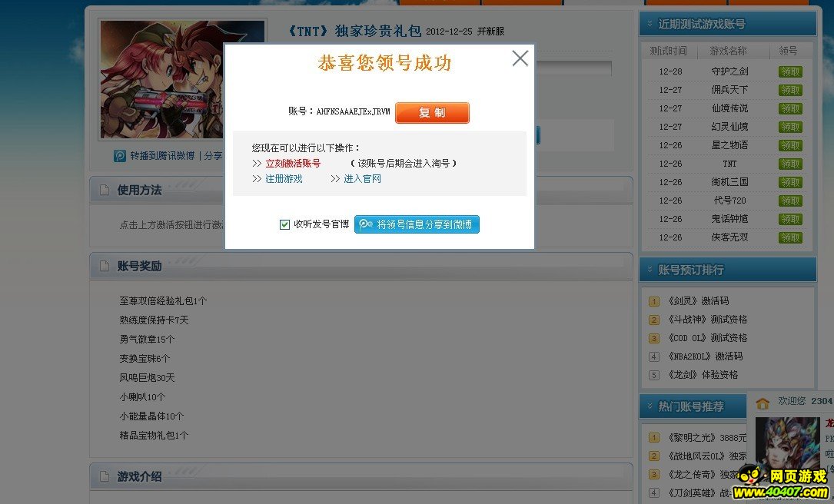
Task: Open the character avatar in the welcome panel
Action: (787, 449)
